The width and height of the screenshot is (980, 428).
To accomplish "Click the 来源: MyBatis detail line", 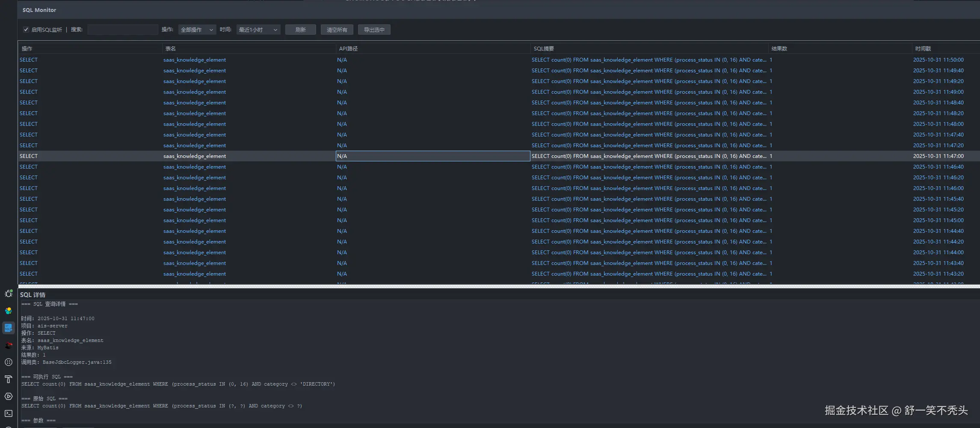I will tap(40, 348).
